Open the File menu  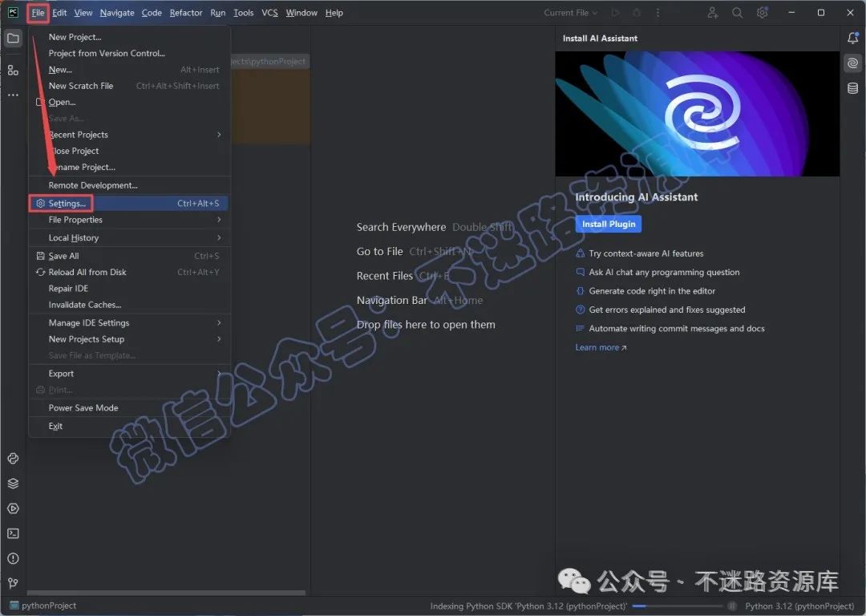click(x=38, y=13)
